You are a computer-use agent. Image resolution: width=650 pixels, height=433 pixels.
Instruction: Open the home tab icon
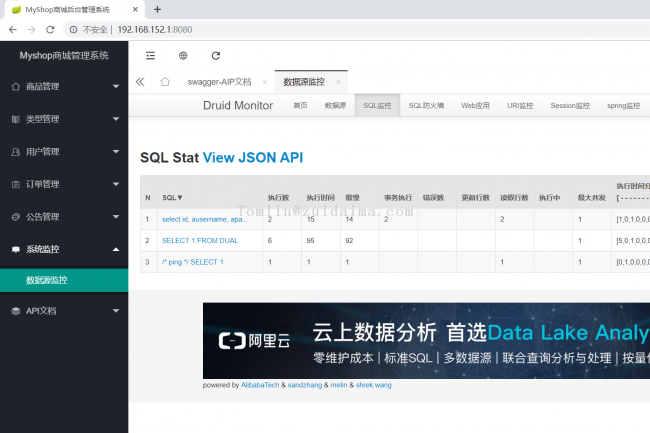coord(165,82)
